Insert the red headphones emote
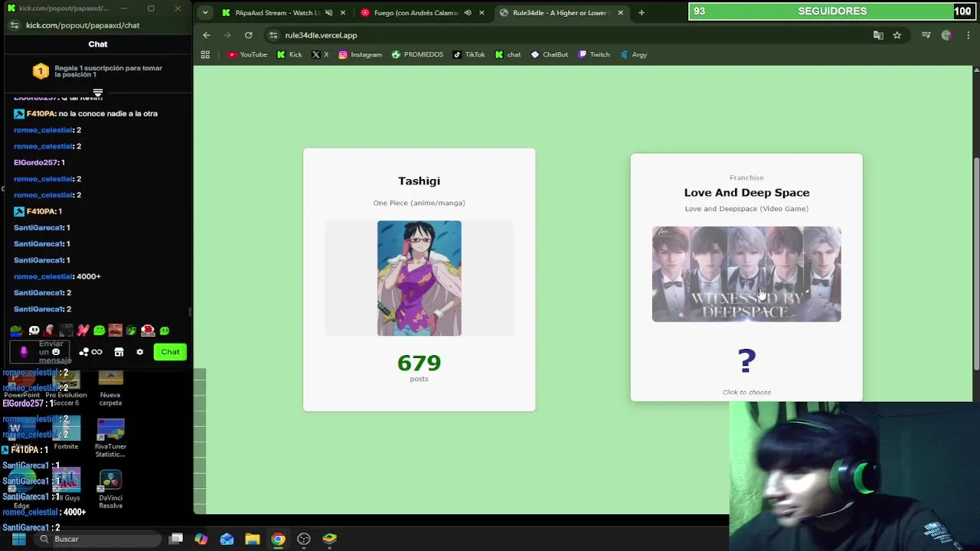 (x=148, y=331)
